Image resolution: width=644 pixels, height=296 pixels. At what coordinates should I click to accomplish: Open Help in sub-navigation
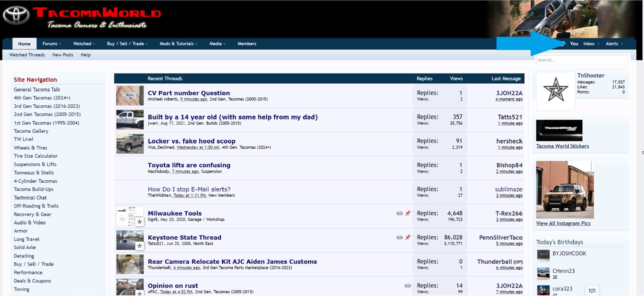[85, 55]
